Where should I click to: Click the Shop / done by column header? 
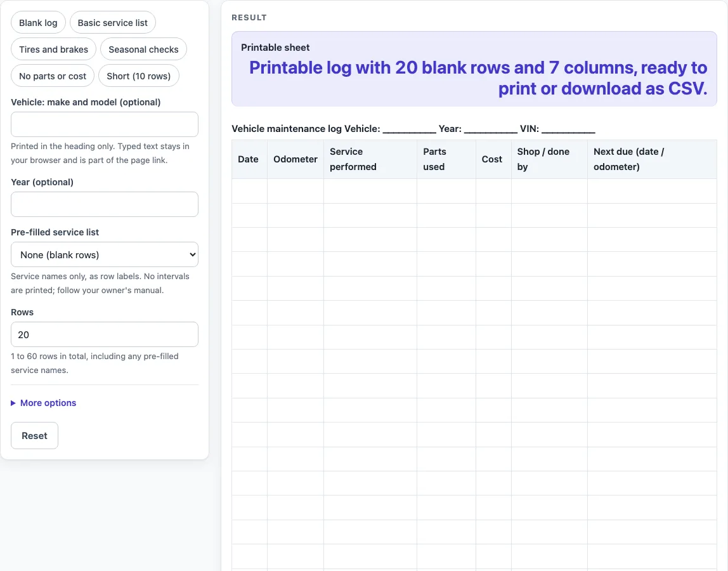click(x=549, y=159)
